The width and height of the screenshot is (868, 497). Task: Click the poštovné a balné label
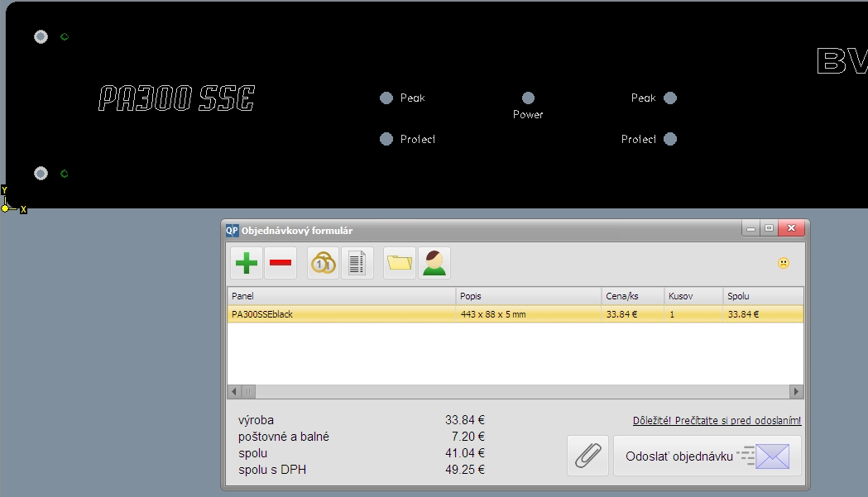284,437
